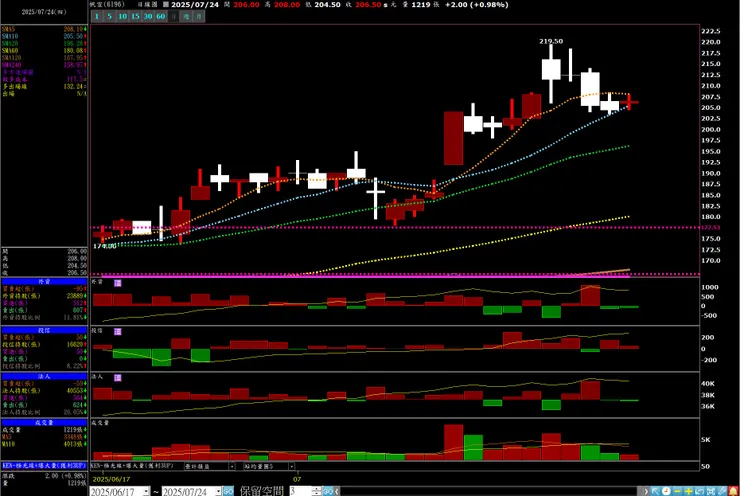The width and height of the screenshot is (740, 496).
Task: Select the 成交量 panel header
Action: click(44, 423)
